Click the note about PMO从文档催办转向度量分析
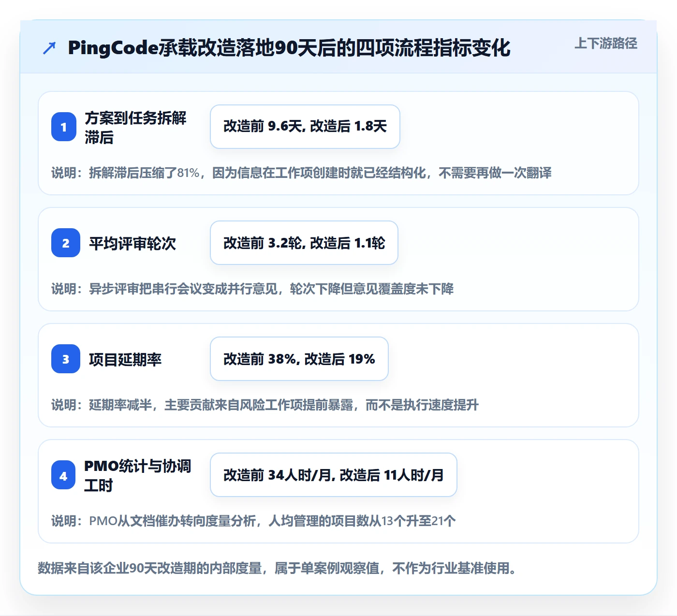The image size is (677, 616). 253,521
